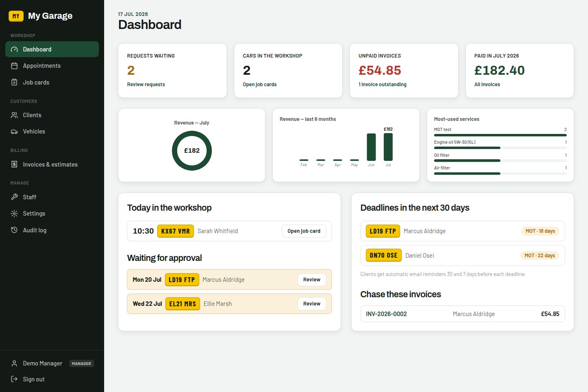Viewport: 588px width, 392px height.
Task: Open Invoices & estimates
Action: (x=52, y=165)
